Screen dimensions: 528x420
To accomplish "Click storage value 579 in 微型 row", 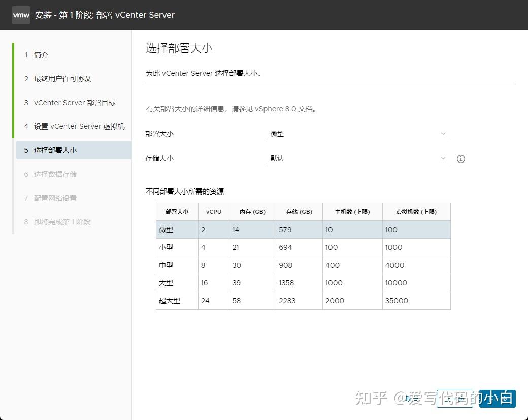I will (285, 230).
